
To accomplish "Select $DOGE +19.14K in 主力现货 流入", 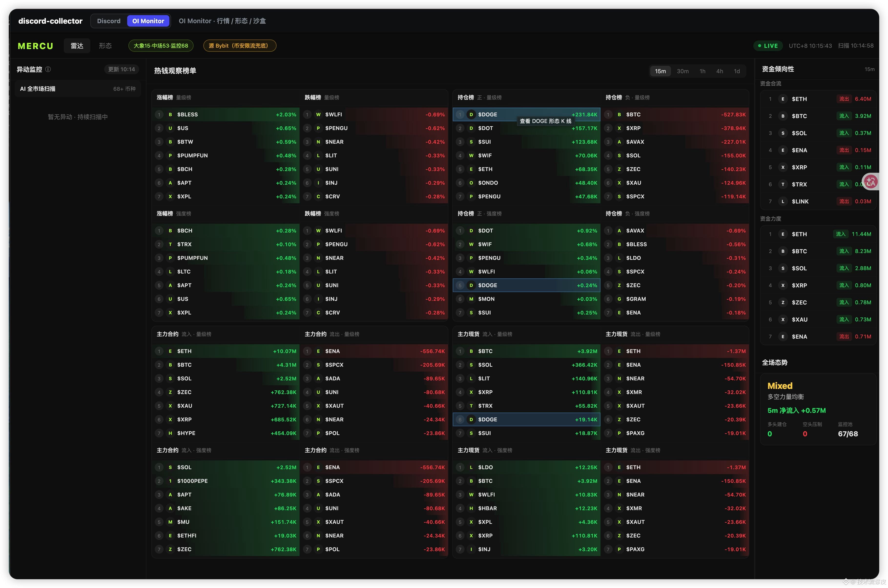I will pyautogui.click(x=526, y=420).
